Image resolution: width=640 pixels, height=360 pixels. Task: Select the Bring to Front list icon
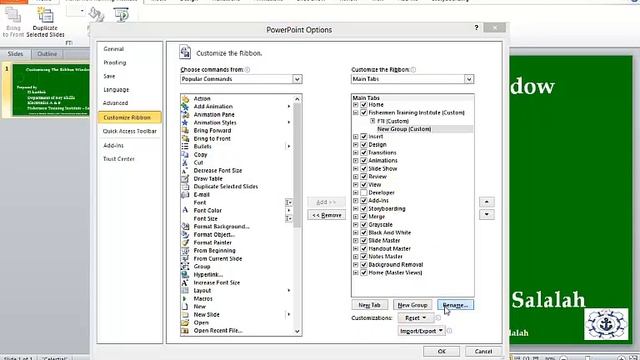click(185, 139)
